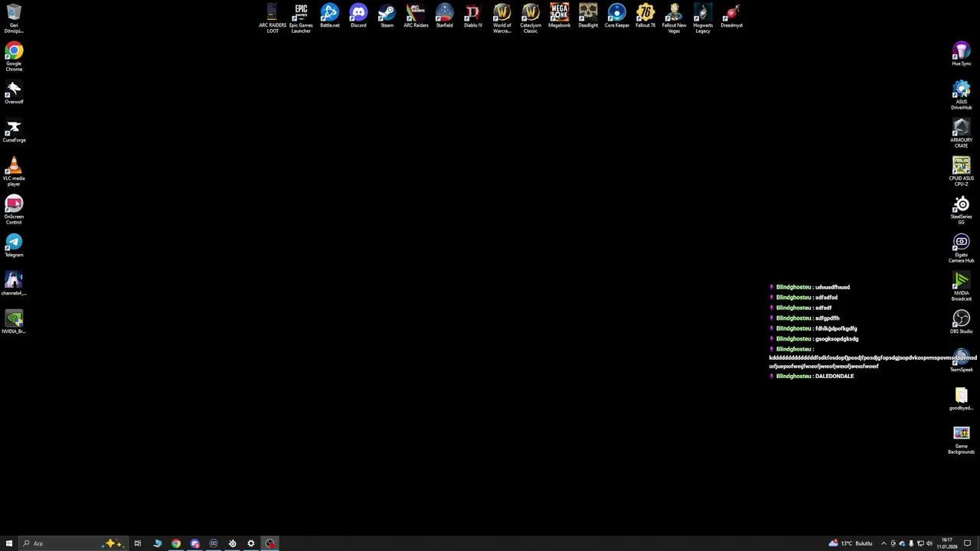Select the CPUID ASUS CPU-Z shortcut
This screenshot has height=551, width=980.
coord(961,171)
